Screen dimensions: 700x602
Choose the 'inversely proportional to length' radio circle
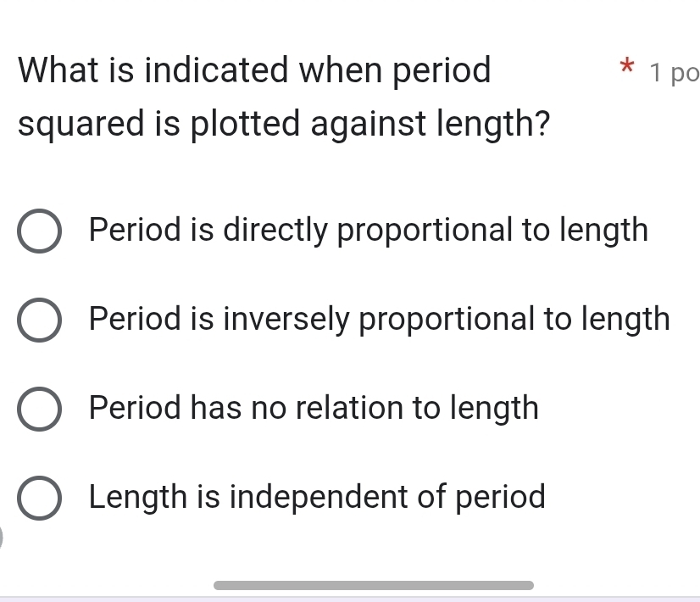pos(39,321)
